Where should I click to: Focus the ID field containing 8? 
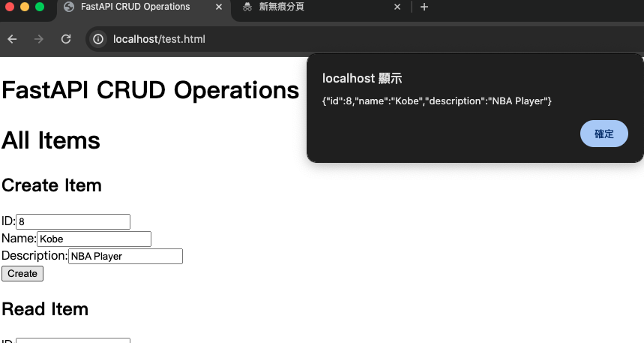(73, 221)
